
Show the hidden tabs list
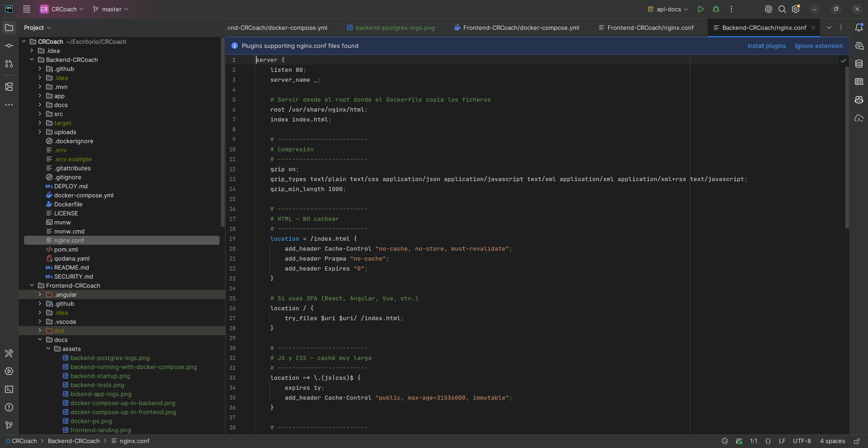(x=829, y=28)
